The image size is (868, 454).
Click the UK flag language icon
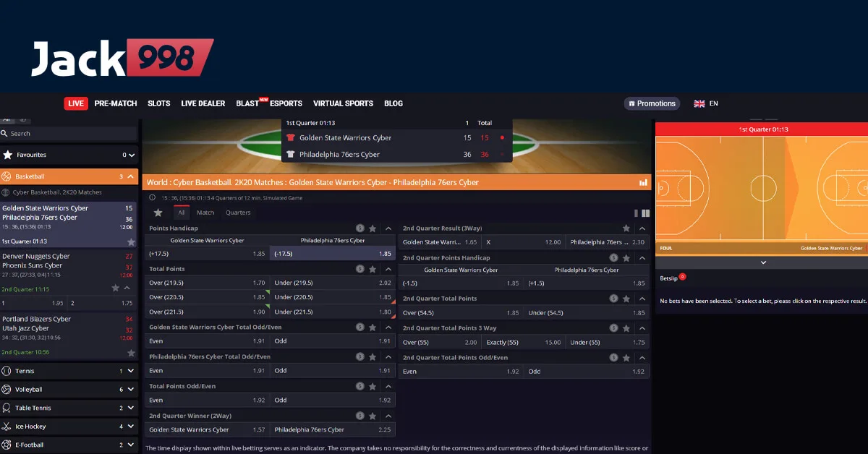[x=699, y=103]
